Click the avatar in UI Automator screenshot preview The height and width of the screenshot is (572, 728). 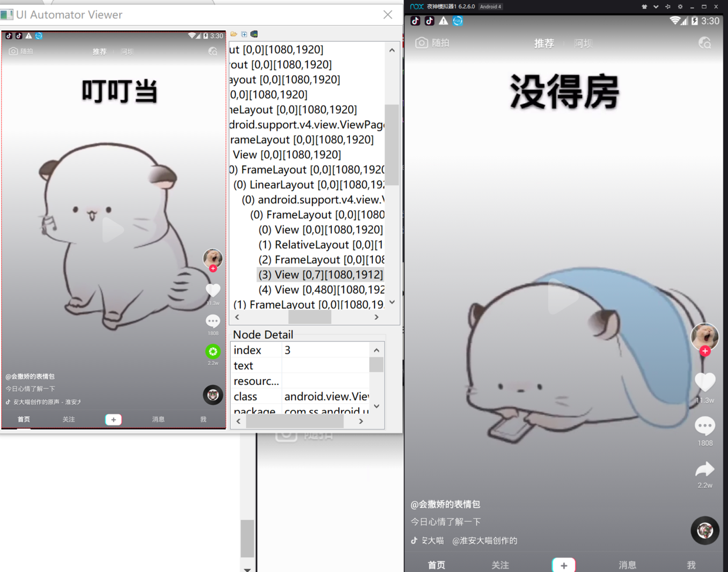[213, 258]
